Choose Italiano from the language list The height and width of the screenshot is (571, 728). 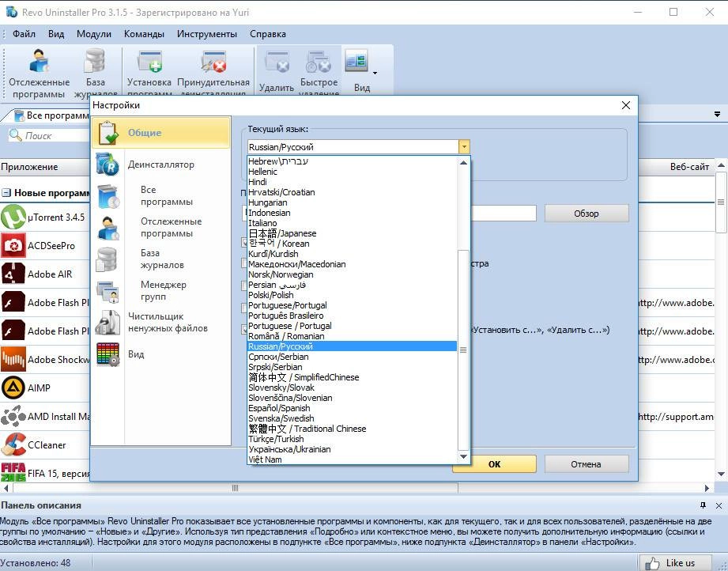click(352, 223)
